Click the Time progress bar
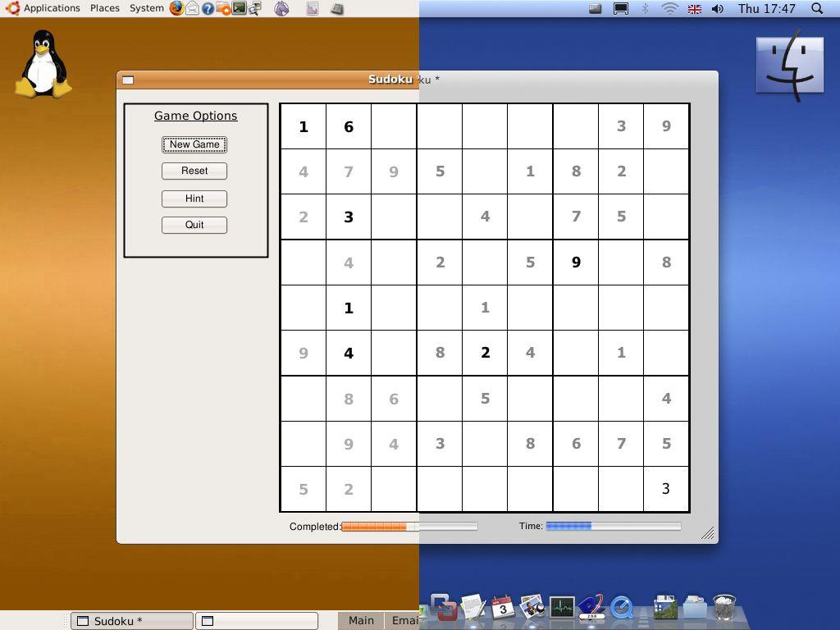Viewport: 840px width, 630px height. [x=614, y=526]
